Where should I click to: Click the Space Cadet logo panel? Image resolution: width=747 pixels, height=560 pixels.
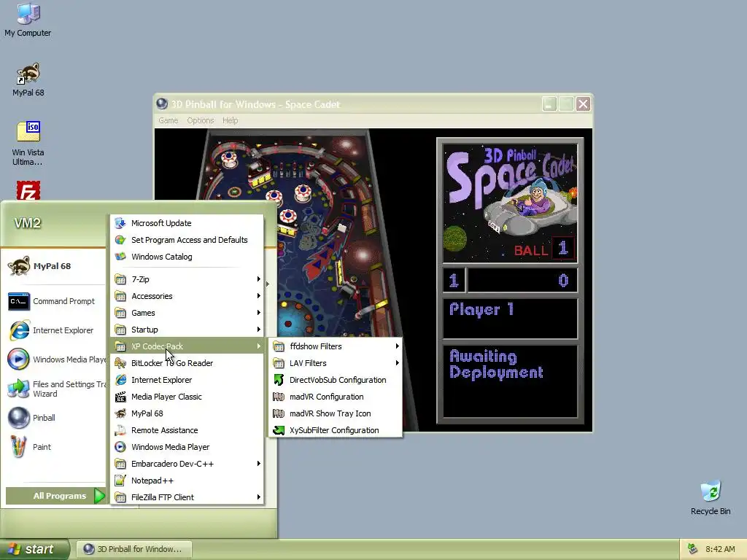point(510,203)
